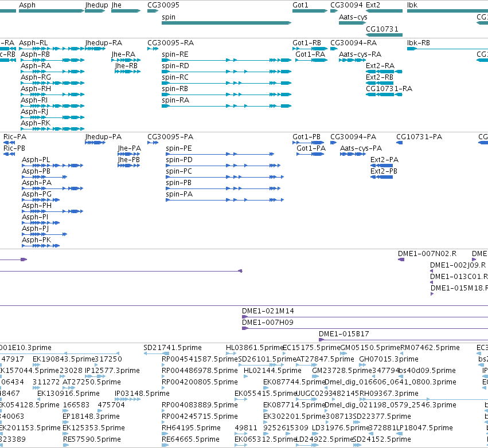This screenshot has width=488, height=448.
Task: Select the Got1-RA transcript label
Action: [x=310, y=54]
